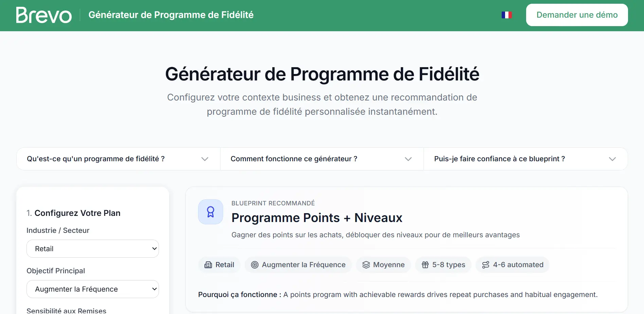Click the blueprint title "Programme Points + Niveaux"
The image size is (644, 314).
coord(317,218)
